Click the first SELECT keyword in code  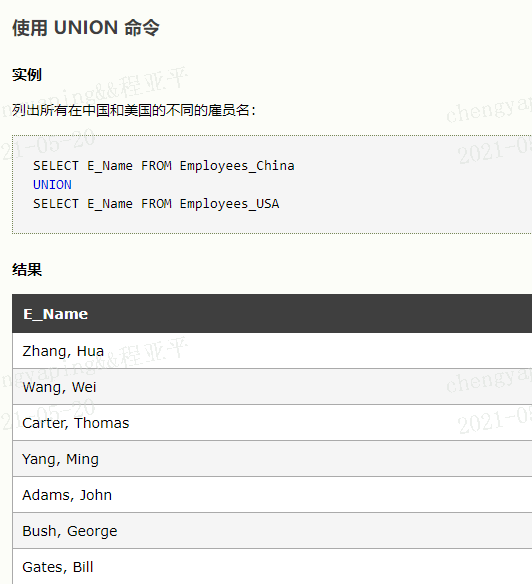click(x=56, y=166)
